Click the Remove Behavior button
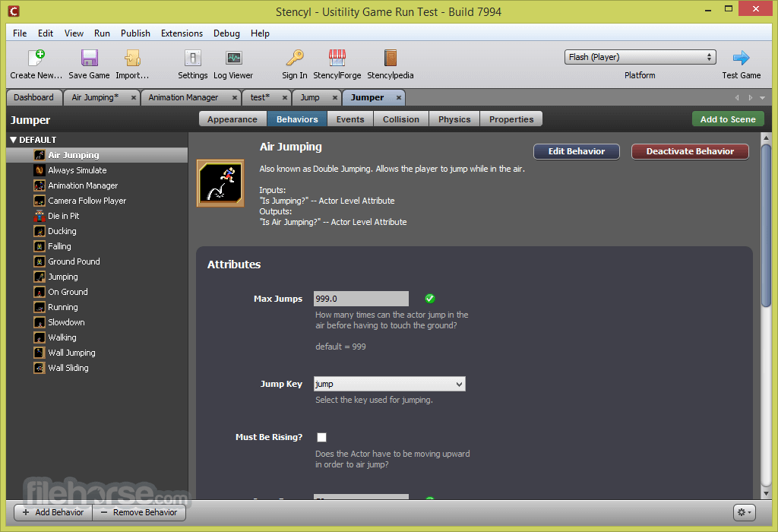The image size is (778, 532). (x=140, y=512)
